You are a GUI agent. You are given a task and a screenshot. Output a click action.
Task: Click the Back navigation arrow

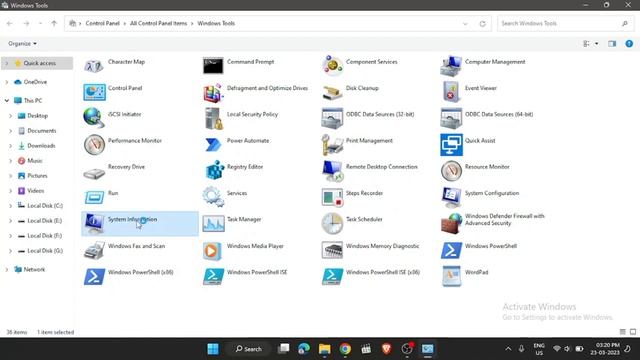9,24
